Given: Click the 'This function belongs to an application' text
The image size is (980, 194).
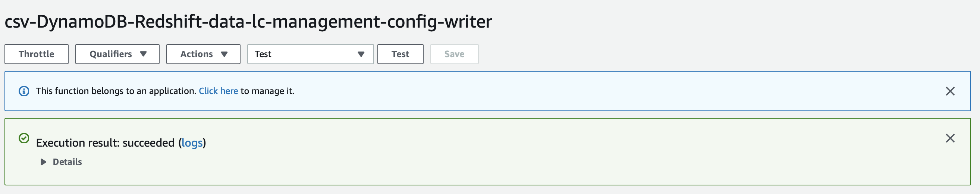Looking at the screenshot, I should click(x=116, y=91).
